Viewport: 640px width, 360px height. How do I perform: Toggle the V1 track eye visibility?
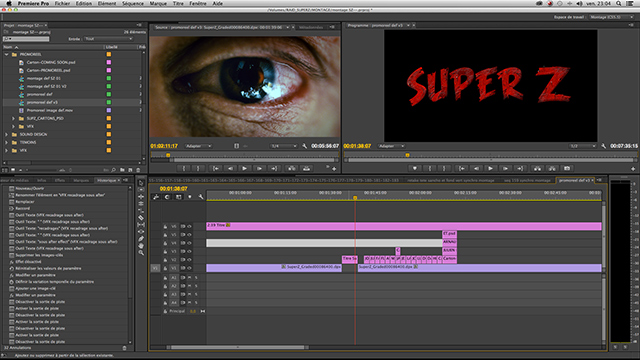189,268
